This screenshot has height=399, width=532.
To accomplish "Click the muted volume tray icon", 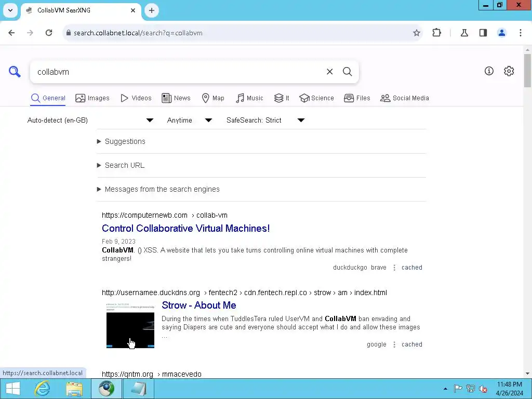I will 483,389.
